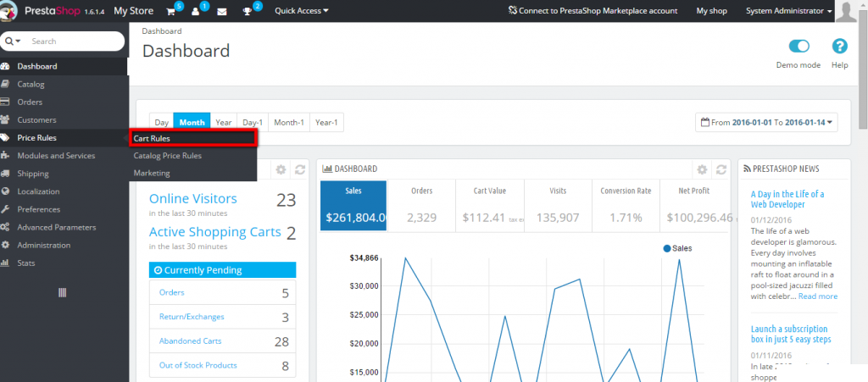Viewport: 868px width, 382px height.
Task: Click the Advanced Parameters gears icon
Action: point(5,227)
